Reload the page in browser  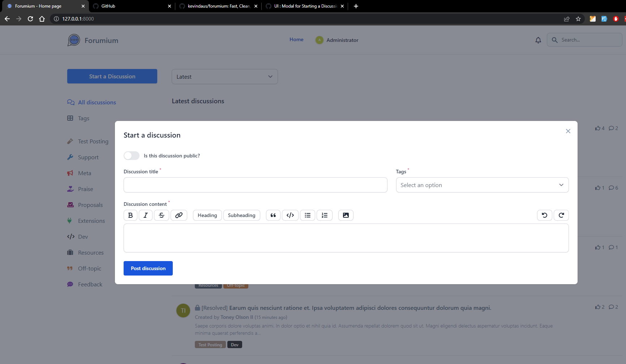point(30,19)
